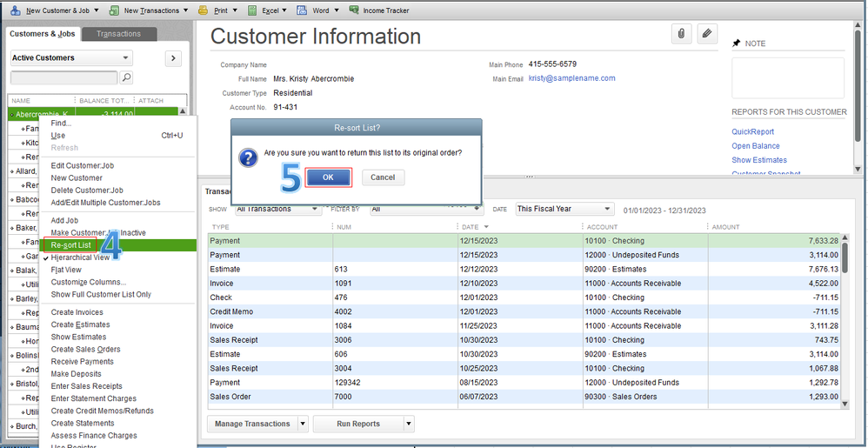Toggle the Hierarchical View menu option
Image resolution: width=868 pixels, height=448 pixels.
pos(80,257)
